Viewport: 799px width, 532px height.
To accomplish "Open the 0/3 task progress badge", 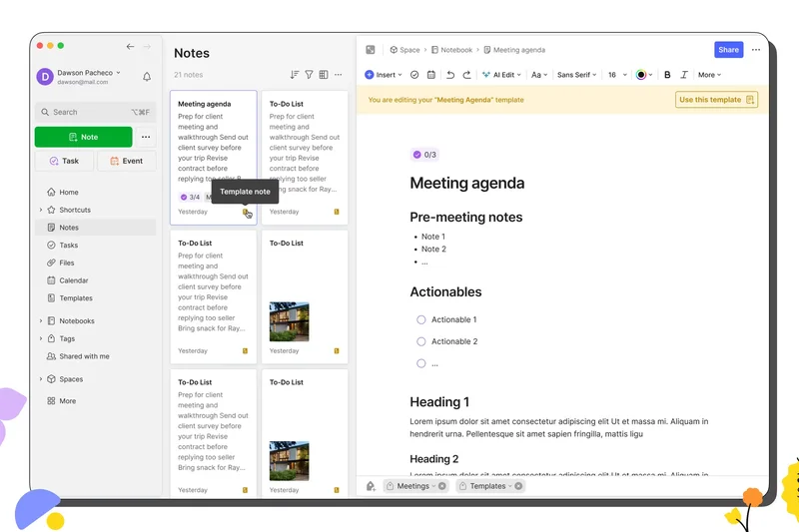I will click(424, 155).
